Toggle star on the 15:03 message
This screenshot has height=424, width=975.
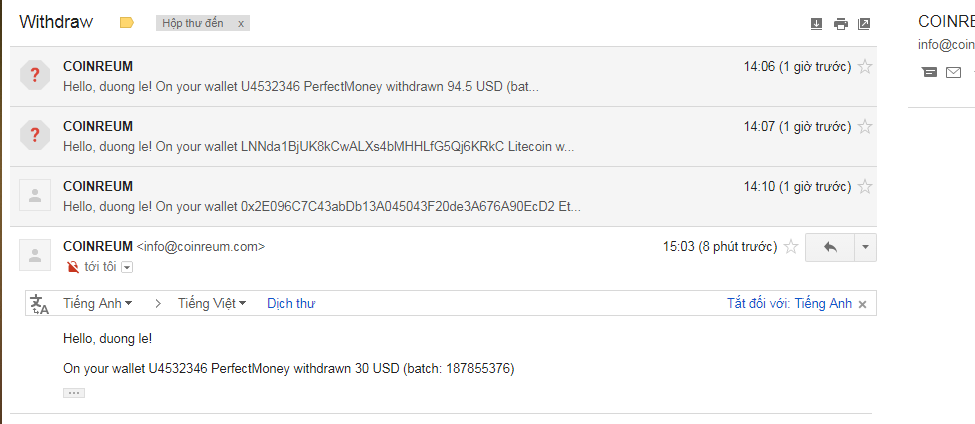coord(791,247)
